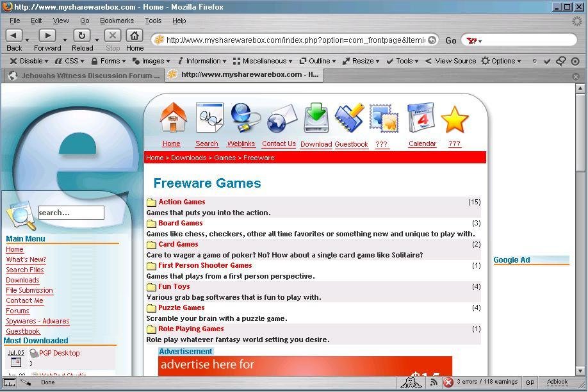Click Spywares - Adwares sidebar link

[38, 321]
